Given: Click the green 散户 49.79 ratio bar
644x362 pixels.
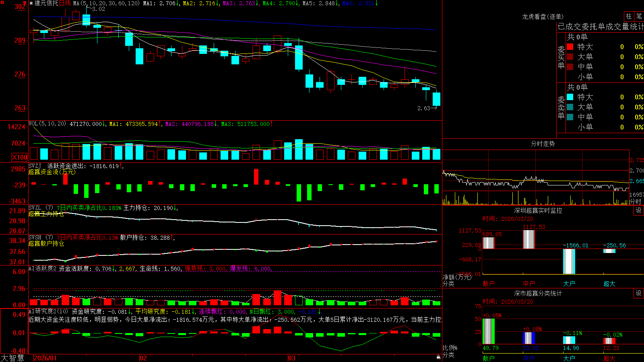Looking at the screenshot, I should (489, 331).
